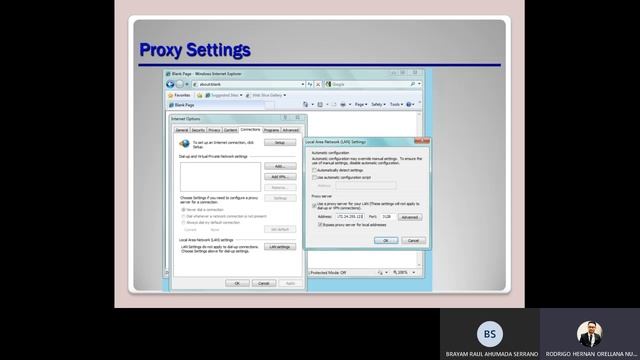This screenshot has width=640, height=360.
Task: Select Always dial my default connection
Action: coord(183,223)
